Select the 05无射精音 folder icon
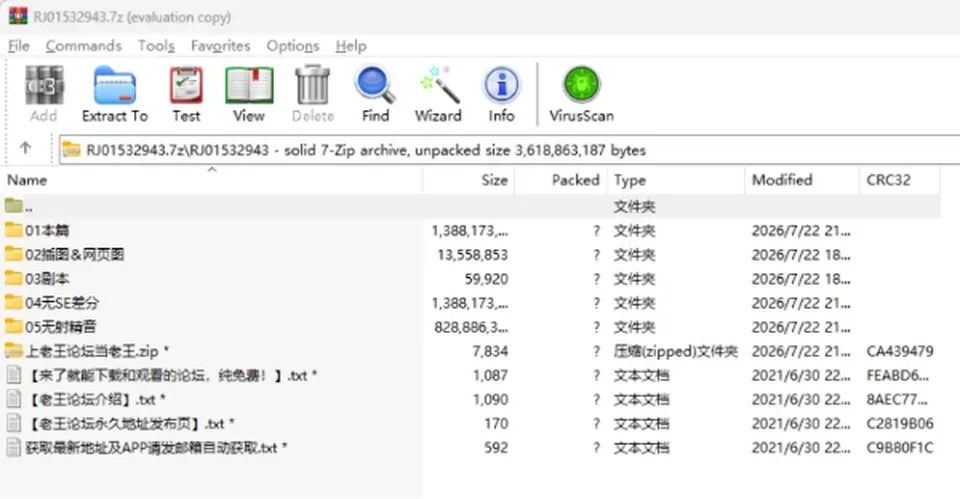This screenshot has height=499, width=960. point(13,326)
